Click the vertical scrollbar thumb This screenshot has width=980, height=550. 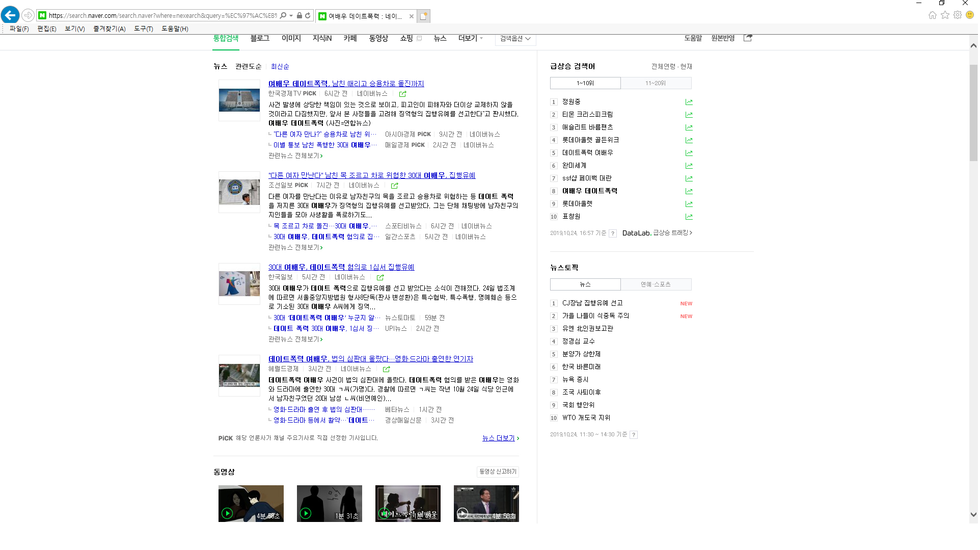pyautogui.click(x=973, y=113)
